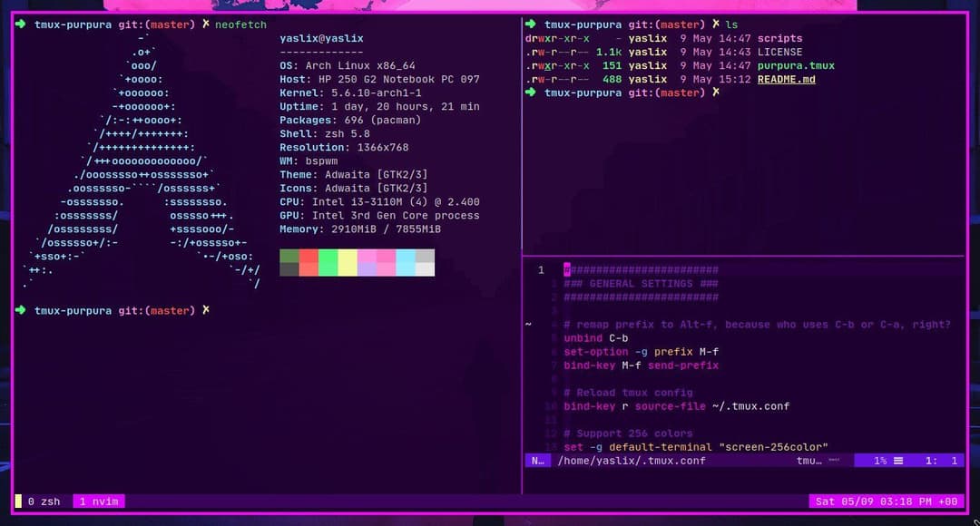This screenshot has height=526, width=980.
Task: Pick the olive green neofetch palette swatch
Action: (289, 256)
